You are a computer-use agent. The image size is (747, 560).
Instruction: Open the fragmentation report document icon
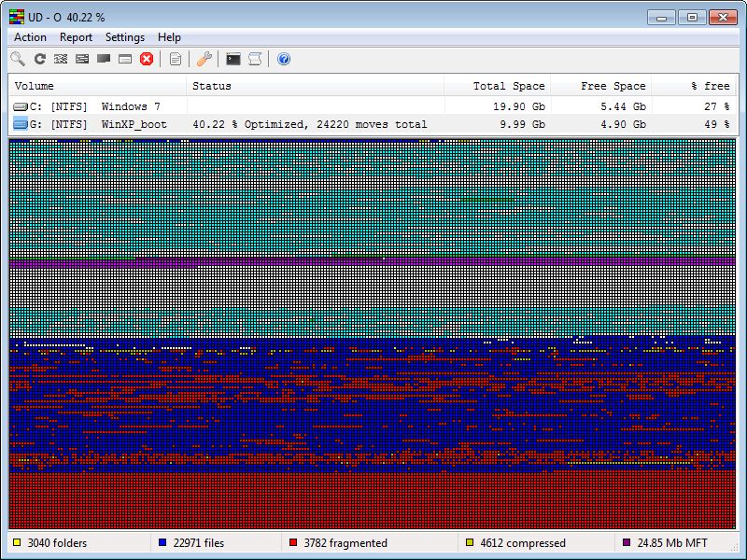coord(176,59)
